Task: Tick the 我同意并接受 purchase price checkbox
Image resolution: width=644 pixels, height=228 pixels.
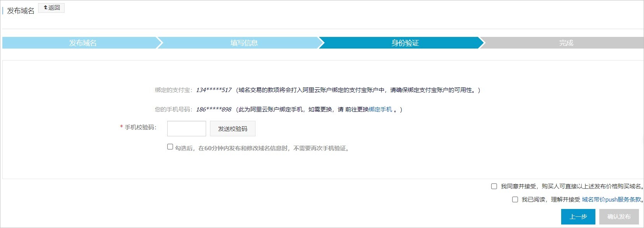Action: [x=494, y=186]
